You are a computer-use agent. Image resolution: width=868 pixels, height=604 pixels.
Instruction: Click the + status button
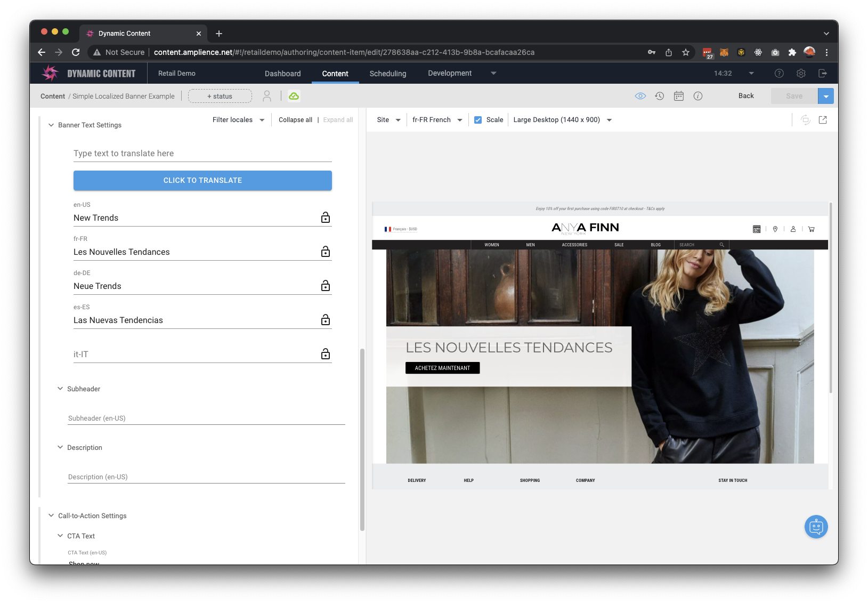pyautogui.click(x=220, y=96)
